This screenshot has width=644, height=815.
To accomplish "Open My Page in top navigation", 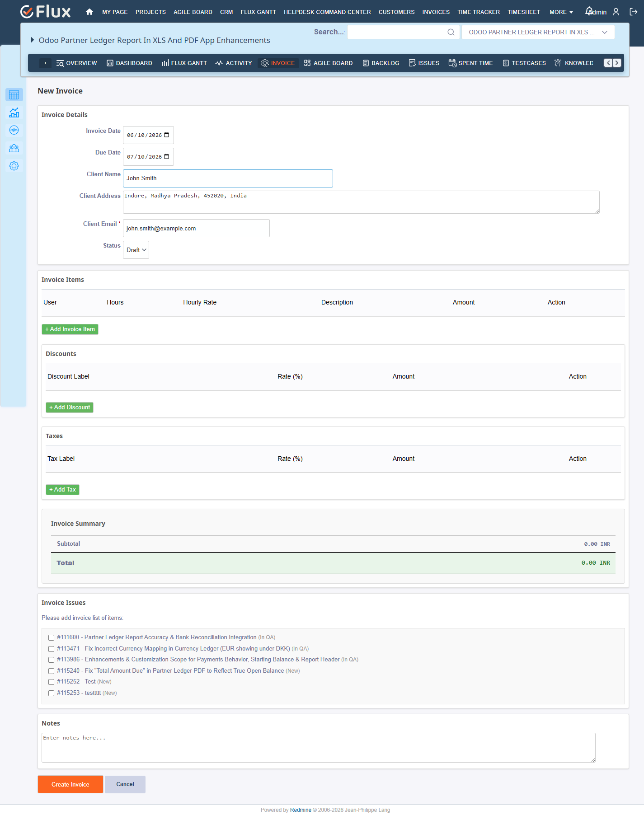I will pos(115,12).
